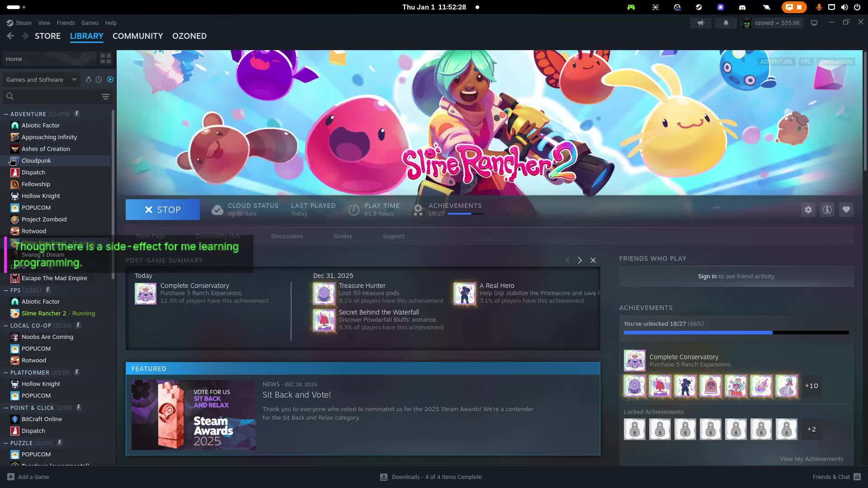This screenshot has width=868, height=488.
Task: Switch to the COMMUNITY tab
Action: (137, 36)
